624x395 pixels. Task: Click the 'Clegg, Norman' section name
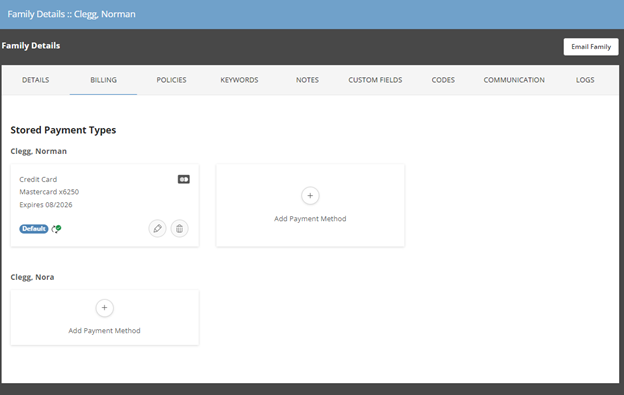(x=39, y=151)
